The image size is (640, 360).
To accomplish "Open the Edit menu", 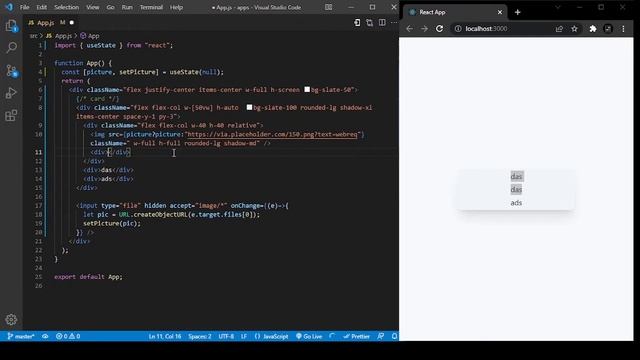I will tap(42, 7).
